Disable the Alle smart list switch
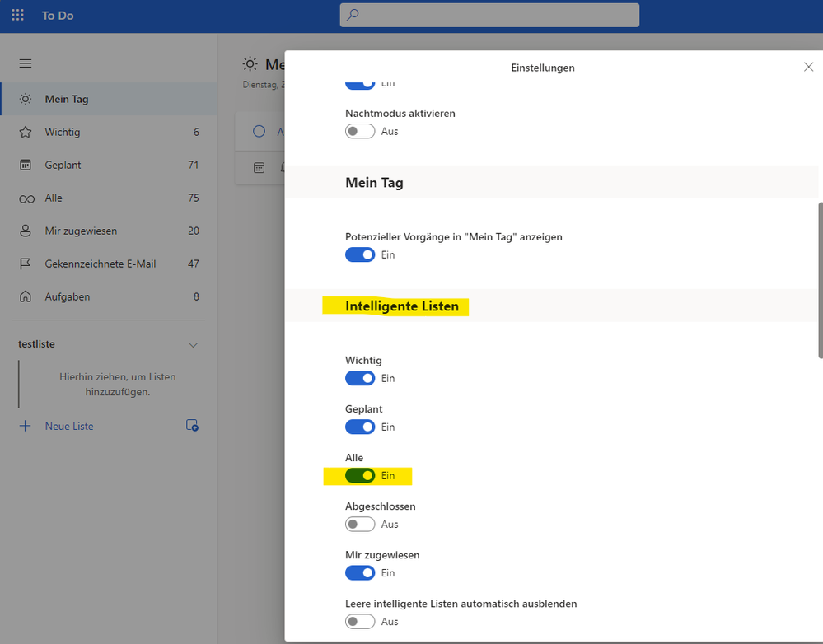This screenshot has height=644, width=823. click(360, 475)
